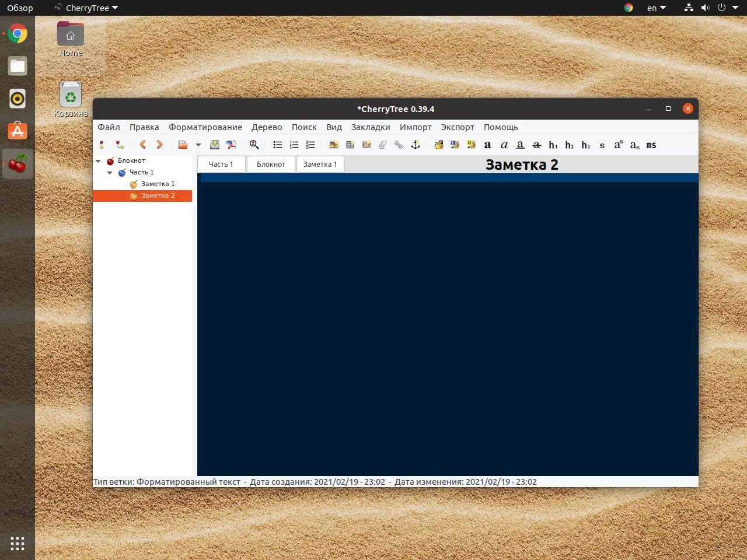Click the add child node icon
The height and width of the screenshot is (560, 747).
120,145
